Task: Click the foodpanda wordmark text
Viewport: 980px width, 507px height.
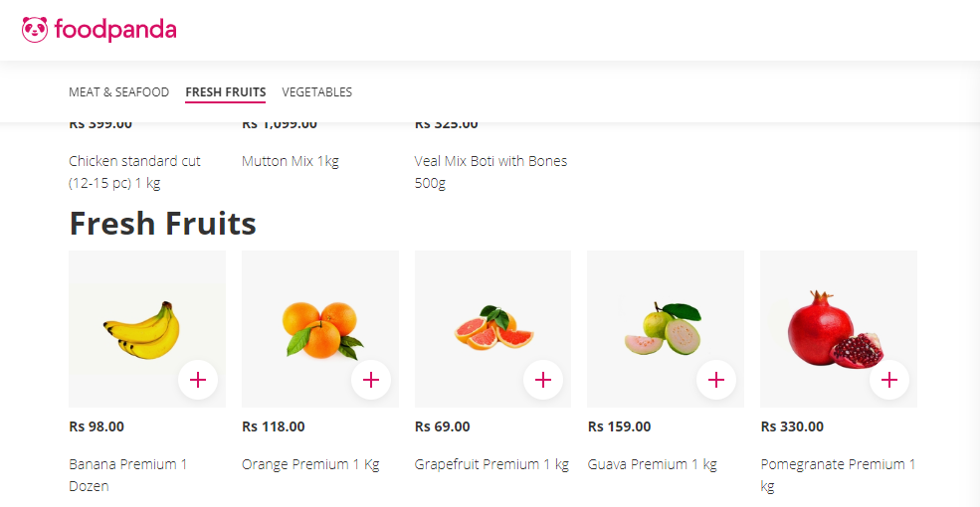Action: 115,30
